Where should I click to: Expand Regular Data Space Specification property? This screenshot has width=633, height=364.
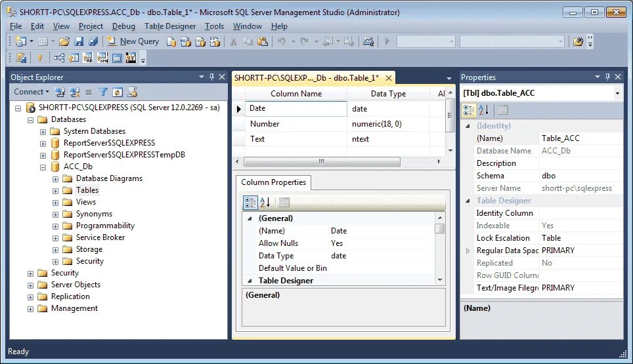[x=468, y=251]
